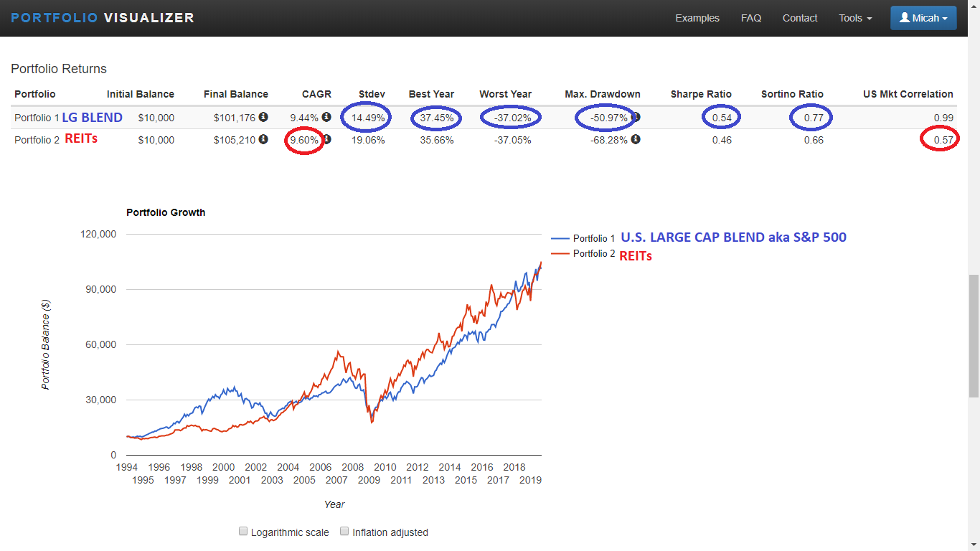Click the -37.05% worst year value
The width and height of the screenshot is (980, 551).
pyautogui.click(x=513, y=140)
